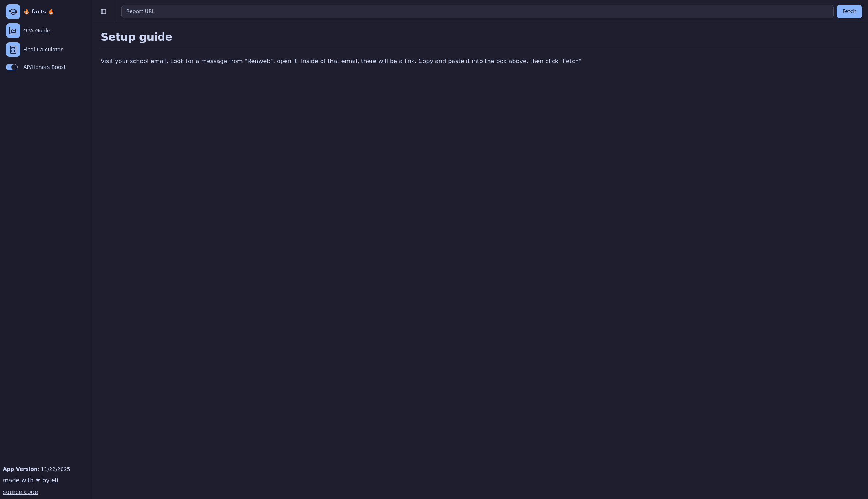Click the flame emoji right of facts
The image size is (868, 499).
click(x=51, y=12)
